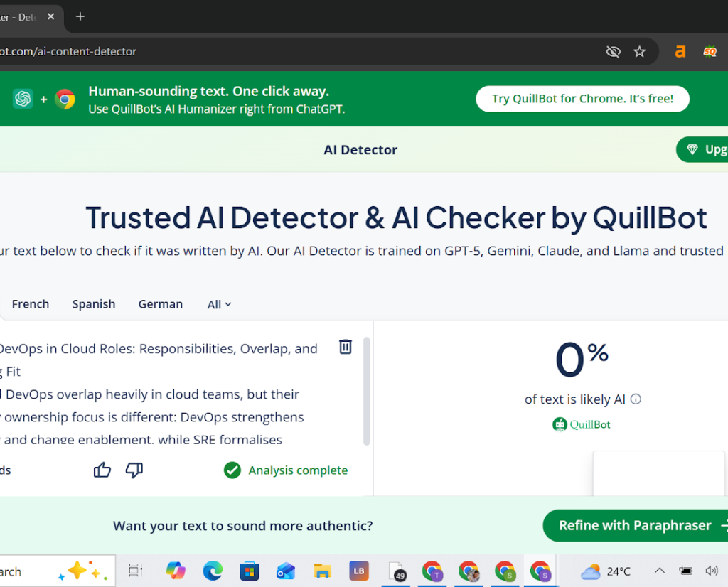
Task: Switch to green-badged Chrome profile S
Action: (x=505, y=571)
